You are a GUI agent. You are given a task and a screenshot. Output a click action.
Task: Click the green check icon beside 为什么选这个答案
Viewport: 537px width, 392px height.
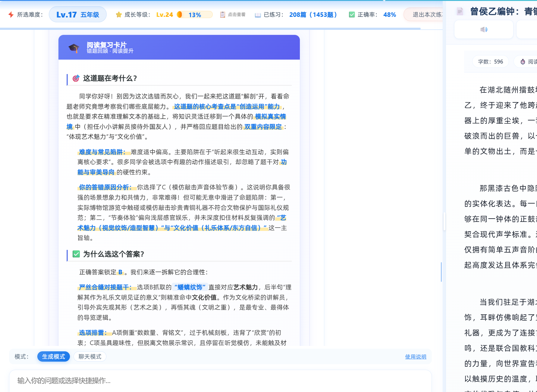pyautogui.click(x=76, y=254)
